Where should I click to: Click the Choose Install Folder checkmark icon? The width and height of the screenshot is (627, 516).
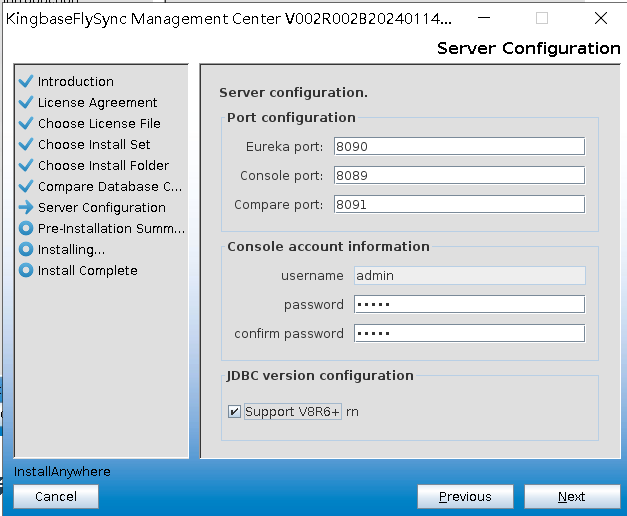(26, 165)
